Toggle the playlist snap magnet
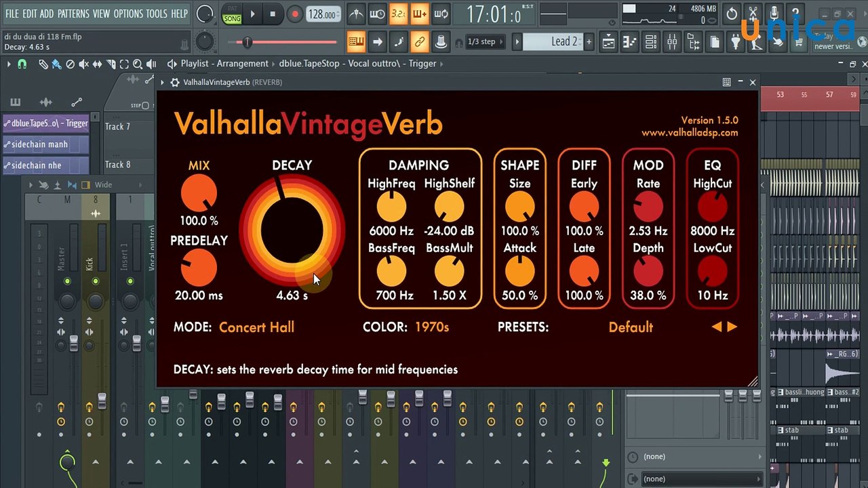 pyautogui.click(x=22, y=64)
